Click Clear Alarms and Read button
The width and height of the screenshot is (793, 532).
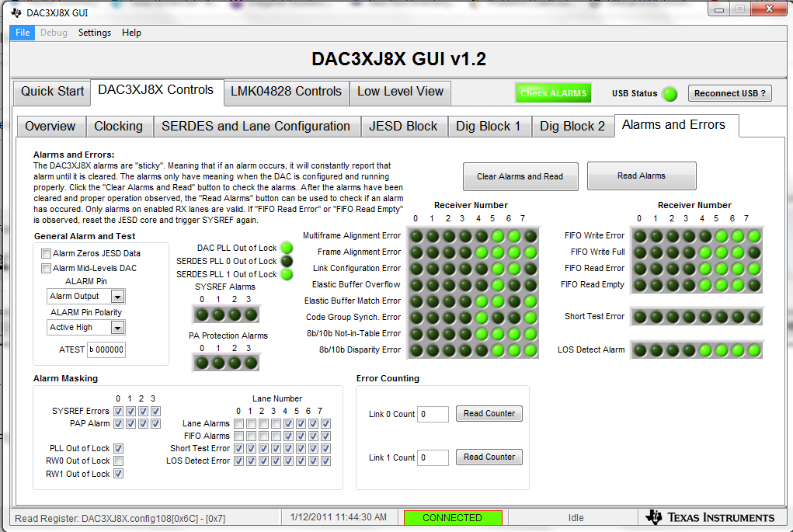coord(520,176)
